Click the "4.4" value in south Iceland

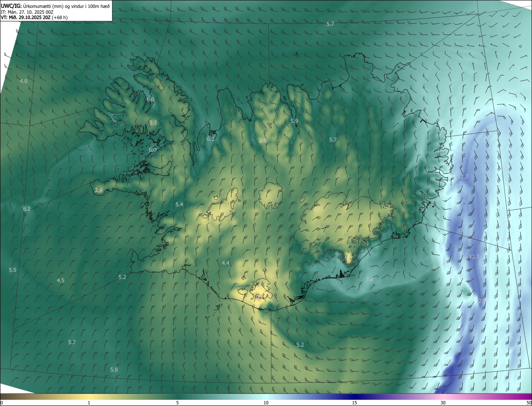point(226,263)
